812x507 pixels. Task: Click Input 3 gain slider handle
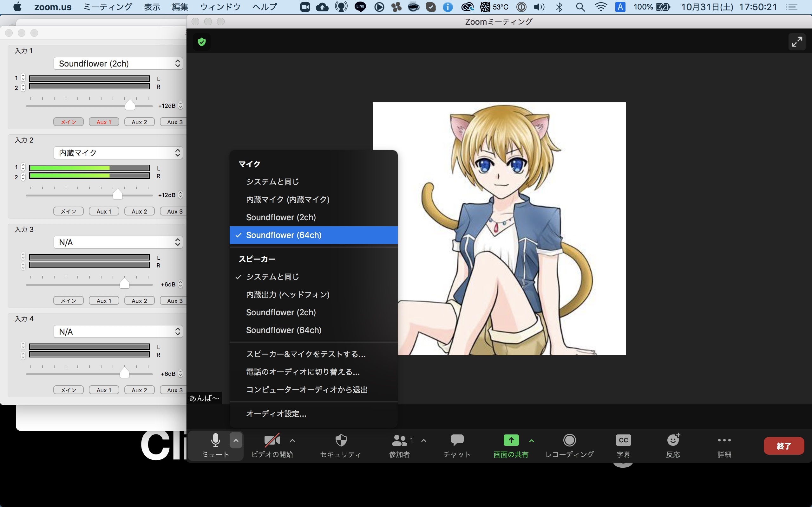click(124, 283)
